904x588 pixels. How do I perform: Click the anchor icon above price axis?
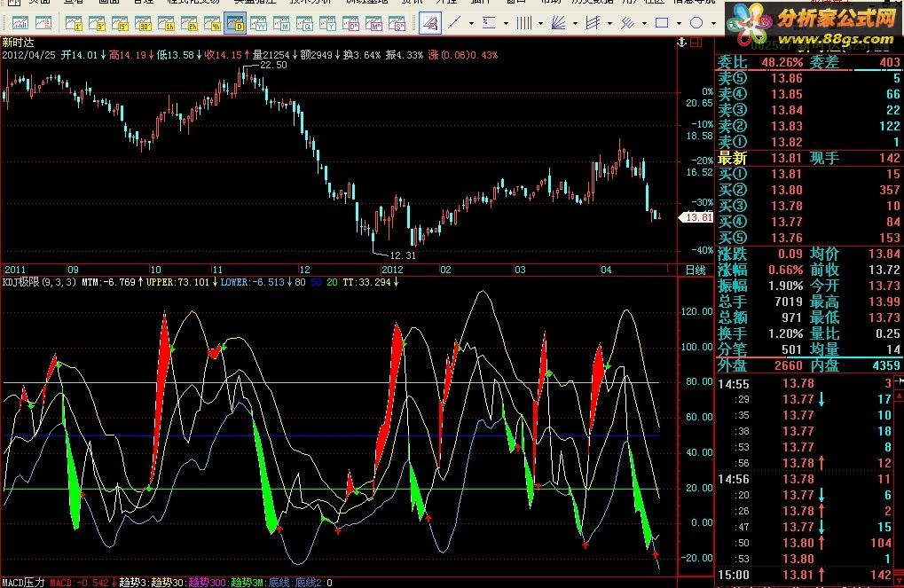tap(681, 42)
